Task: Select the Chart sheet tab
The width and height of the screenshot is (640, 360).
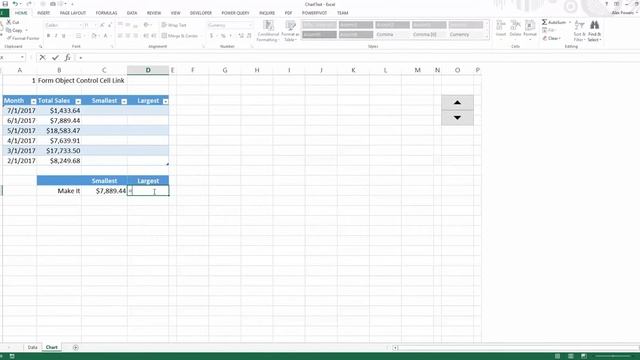Action: pos(51,347)
